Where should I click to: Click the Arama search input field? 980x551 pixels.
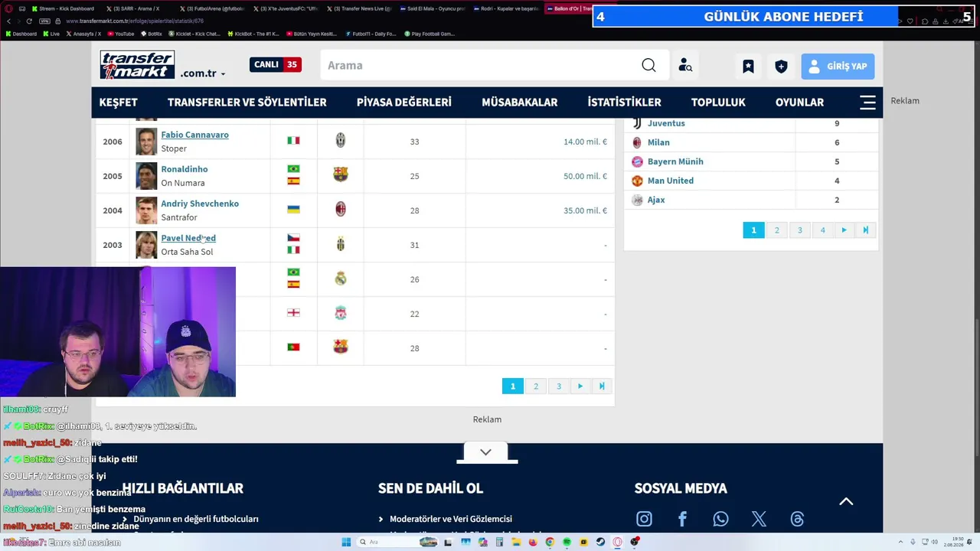coord(482,66)
